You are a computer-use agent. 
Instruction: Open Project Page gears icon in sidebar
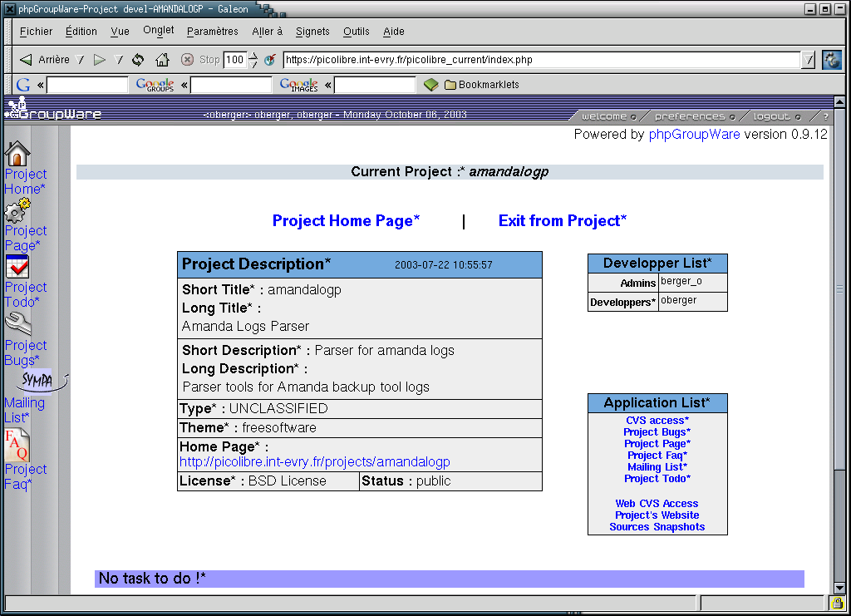(17, 211)
